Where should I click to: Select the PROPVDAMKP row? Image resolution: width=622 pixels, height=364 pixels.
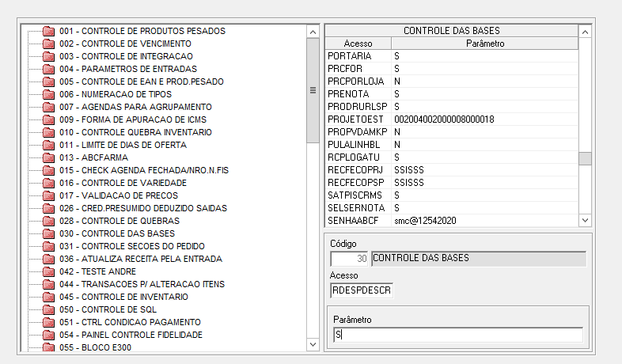click(451, 132)
